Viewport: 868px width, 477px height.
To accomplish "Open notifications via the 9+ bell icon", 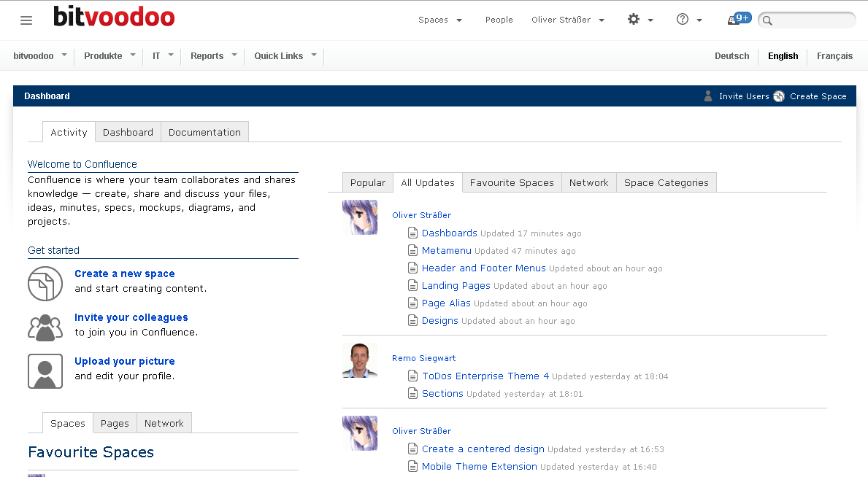I will tap(737, 18).
